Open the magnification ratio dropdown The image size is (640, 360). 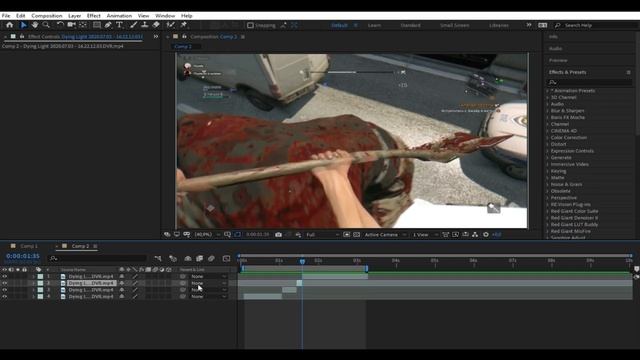coord(208,235)
